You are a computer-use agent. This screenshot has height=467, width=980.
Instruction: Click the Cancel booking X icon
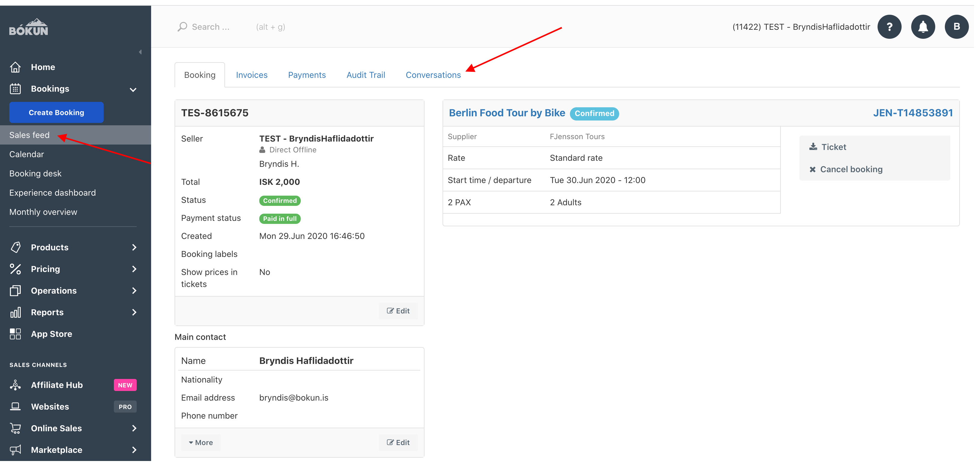(813, 169)
